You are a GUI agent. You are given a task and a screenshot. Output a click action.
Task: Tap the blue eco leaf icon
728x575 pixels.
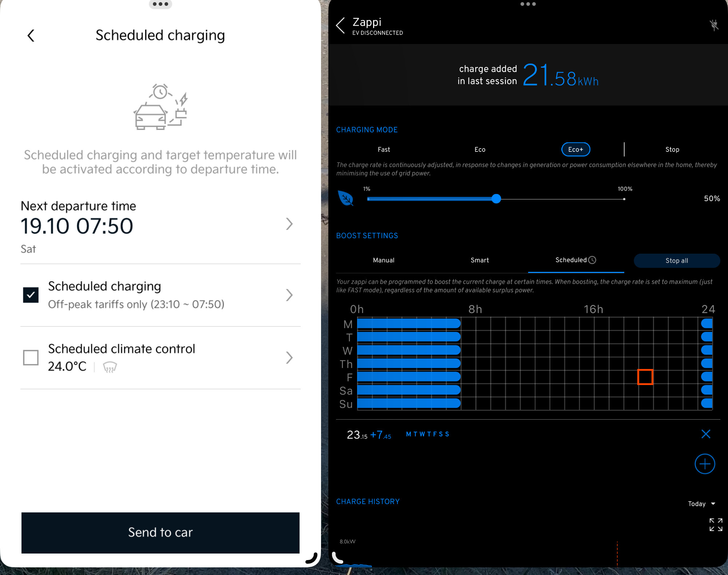tap(346, 198)
